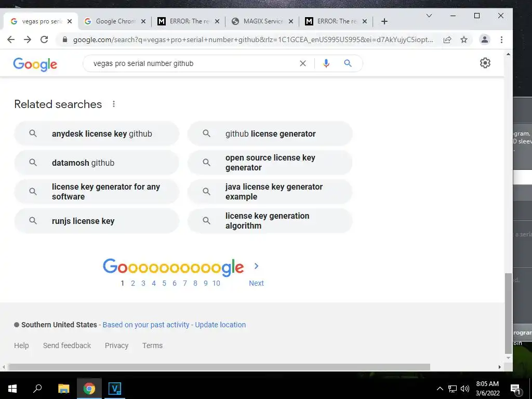Open the Chrome profile avatar

pyautogui.click(x=485, y=39)
